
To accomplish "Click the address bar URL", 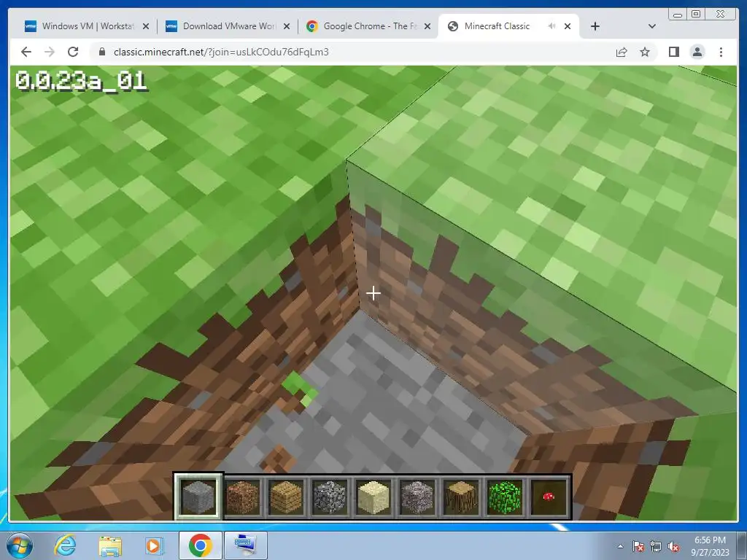I will (x=221, y=52).
